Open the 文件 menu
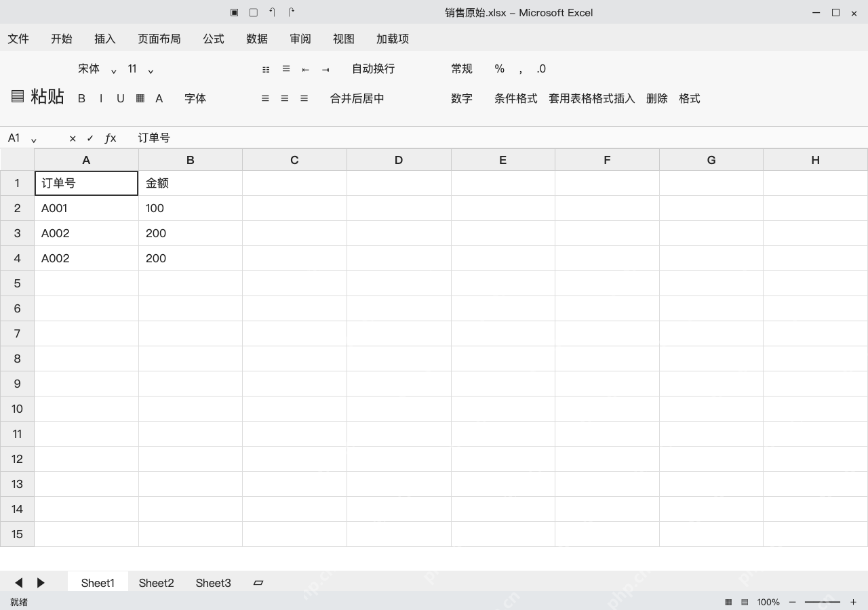 click(18, 39)
